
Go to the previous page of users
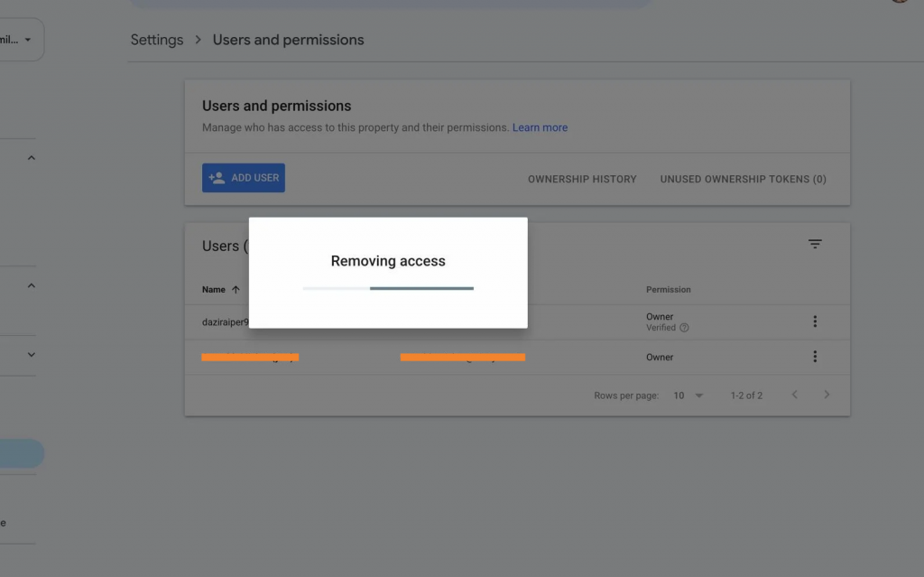tap(794, 395)
